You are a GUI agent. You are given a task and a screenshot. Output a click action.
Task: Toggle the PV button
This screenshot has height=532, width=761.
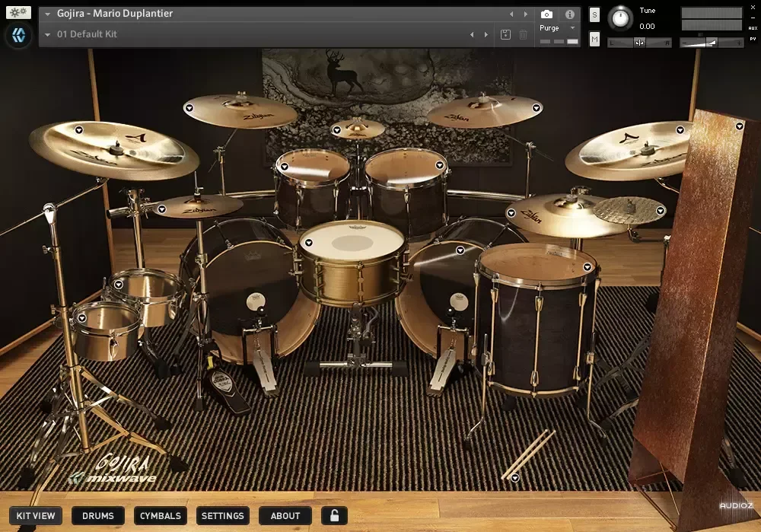tap(753, 39)
